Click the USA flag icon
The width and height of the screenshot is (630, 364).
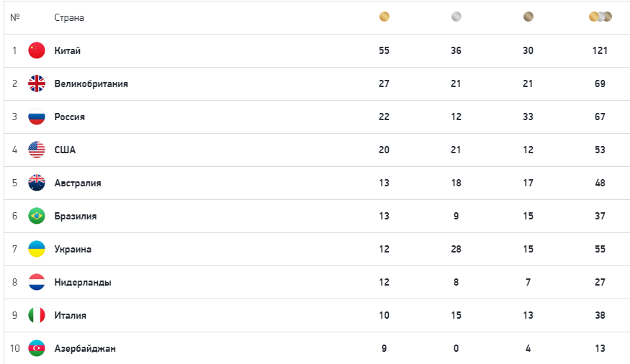pos(37,150)
